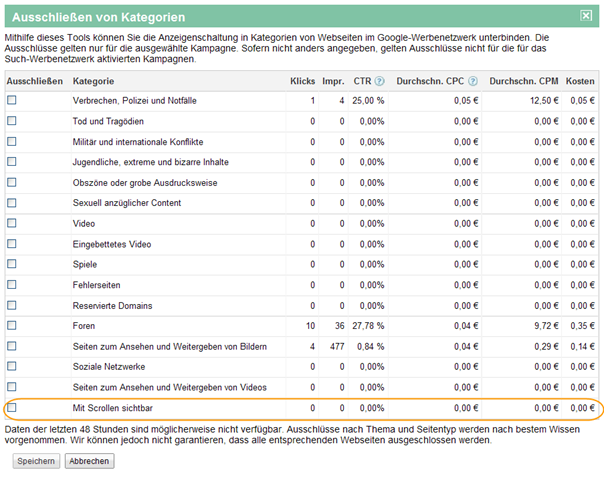Image resolution: width=604 pixels, height=480 pixels.
Task: Enable exclusion for Foren category
Action: click(12, 326)
